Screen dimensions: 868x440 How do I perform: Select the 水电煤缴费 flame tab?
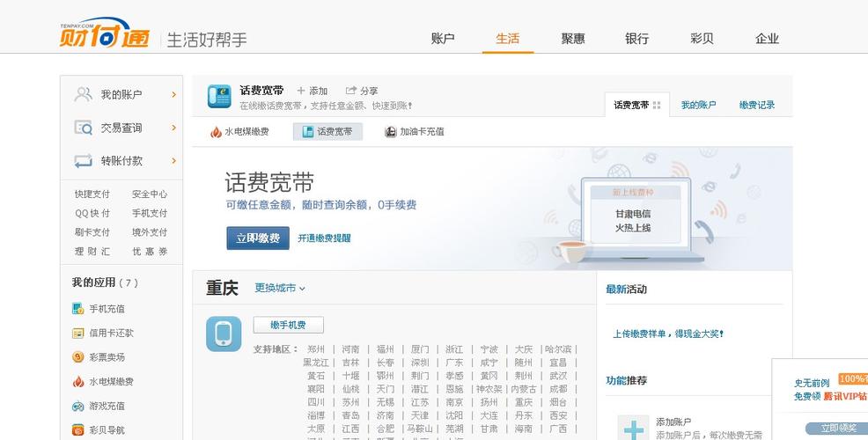(x=239, y=132)
